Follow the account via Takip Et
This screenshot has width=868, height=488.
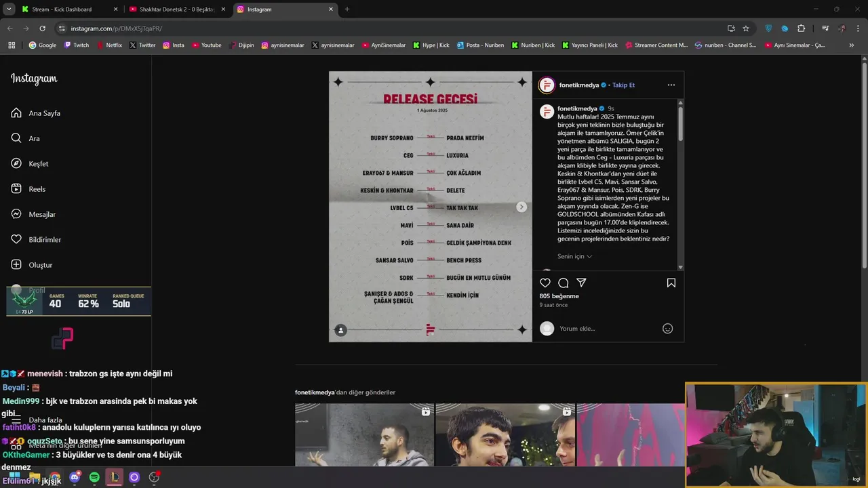tap(623, 85)
